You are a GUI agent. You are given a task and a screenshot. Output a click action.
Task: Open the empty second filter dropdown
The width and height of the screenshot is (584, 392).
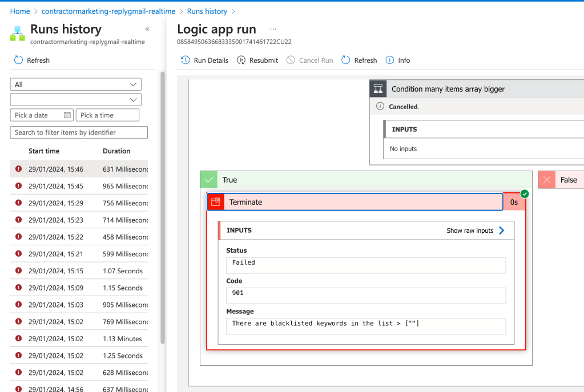[75, 100]
